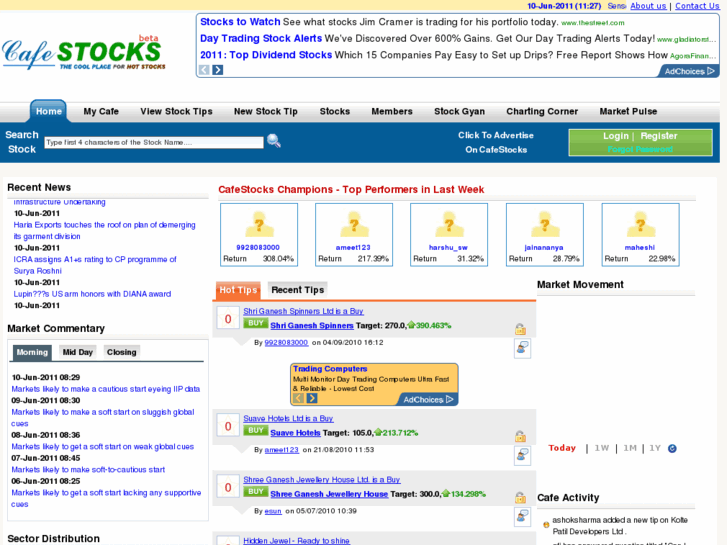Open Stocks menu item
This screenshot has height=545, width=727.
(x=335, y=111)
